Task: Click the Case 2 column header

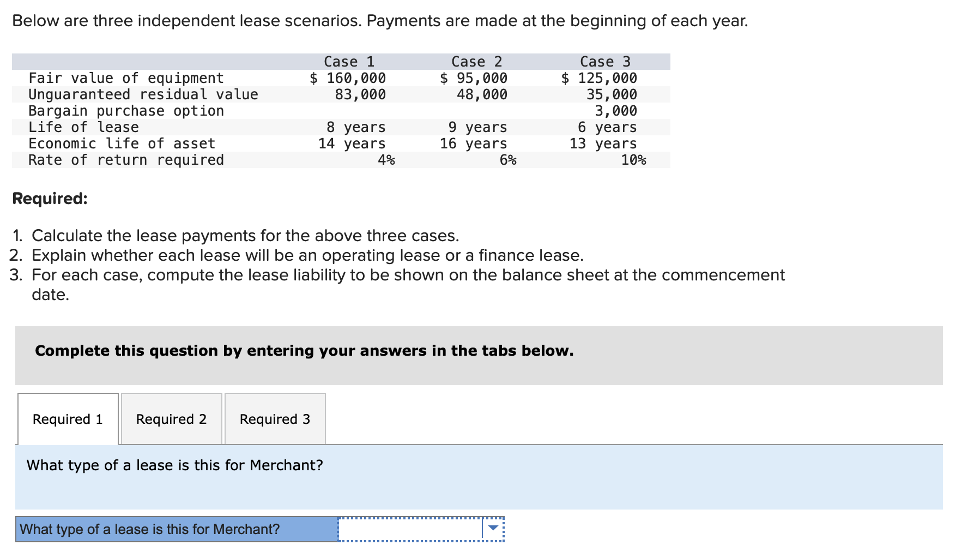Action: [x=476, y=61]
